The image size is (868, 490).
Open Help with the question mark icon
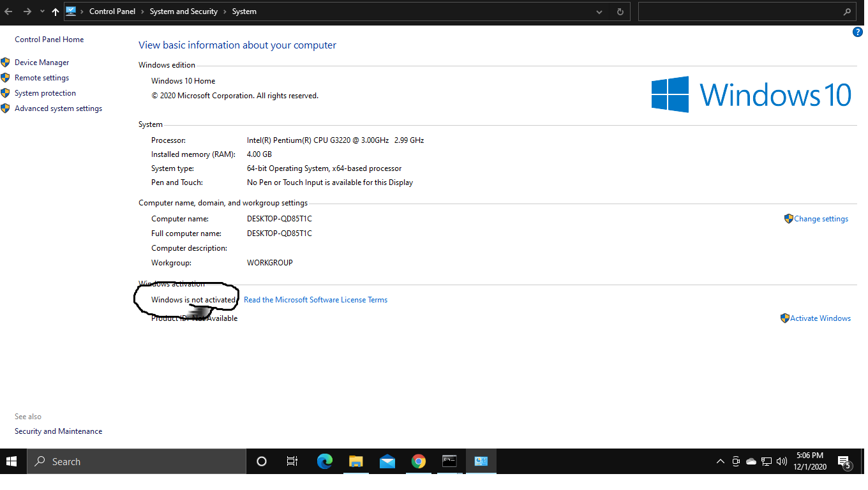coord(858,32)
